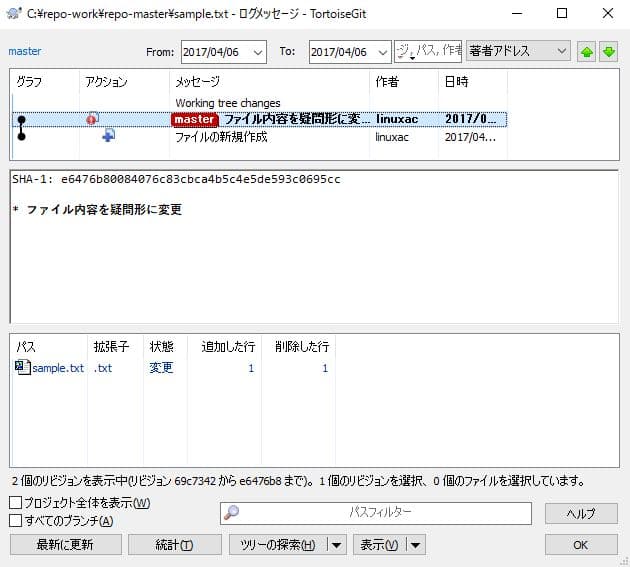
Task: Click the ヘルプ button
Action: (x=581, y=513)
